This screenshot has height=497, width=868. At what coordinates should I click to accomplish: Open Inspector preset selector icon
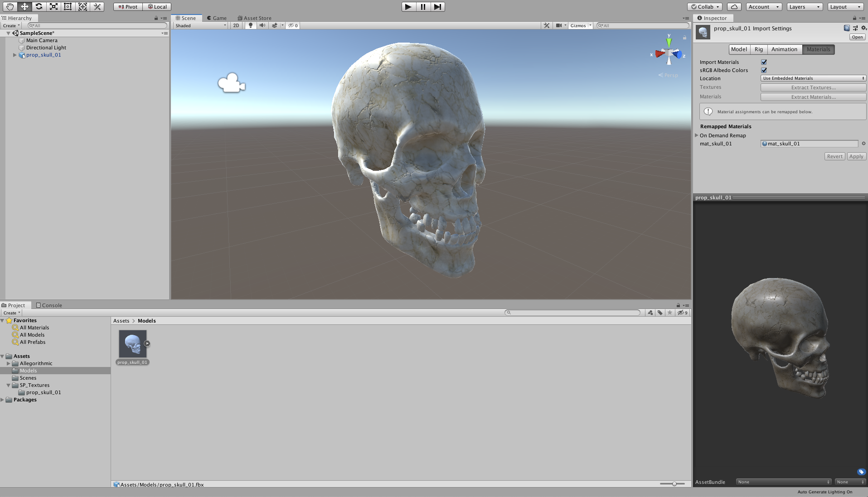pyautogui.click(x=855, y=28)
